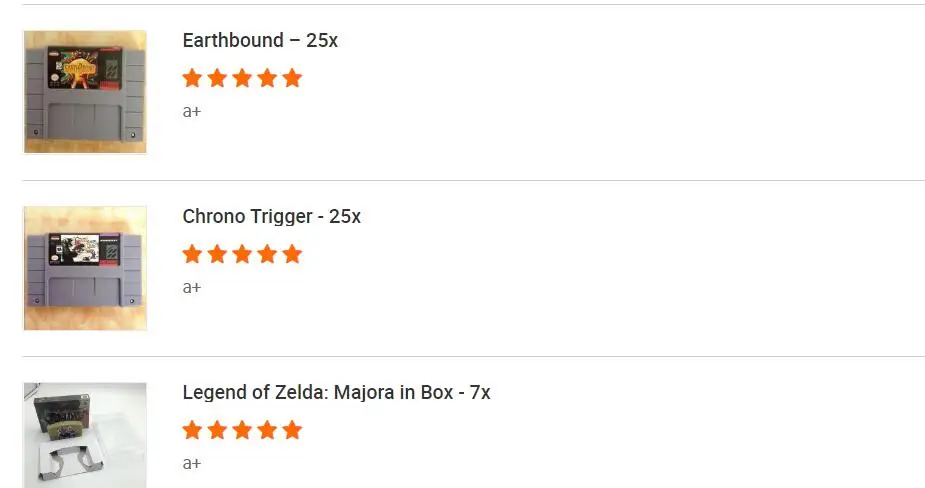
Task: Click the fifth star of Chrono Trigger's rating
Action: [292, 254]
